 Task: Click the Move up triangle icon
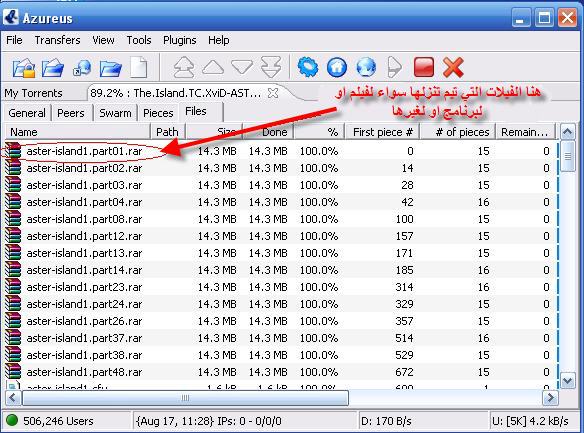pos(213,68)
